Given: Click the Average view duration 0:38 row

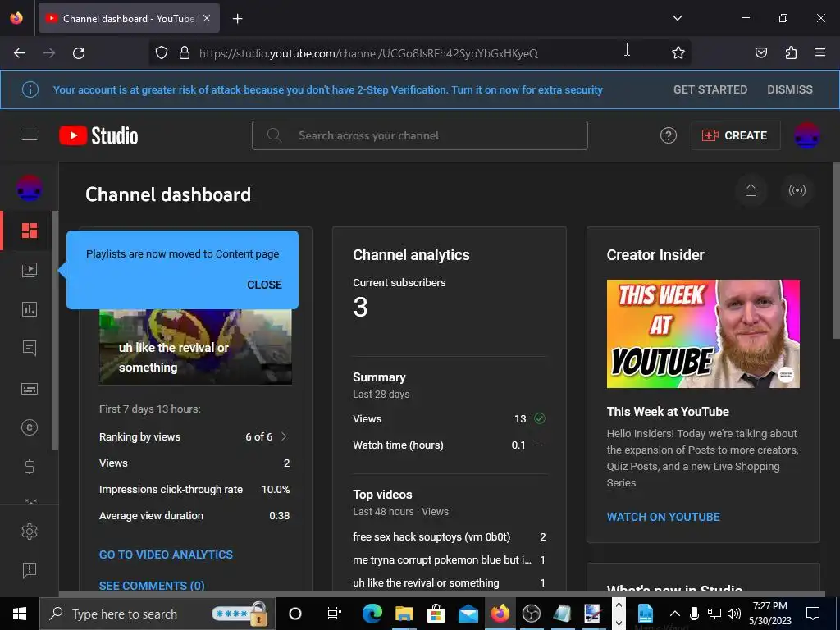Looking at the screenshot, I should 194,516.
